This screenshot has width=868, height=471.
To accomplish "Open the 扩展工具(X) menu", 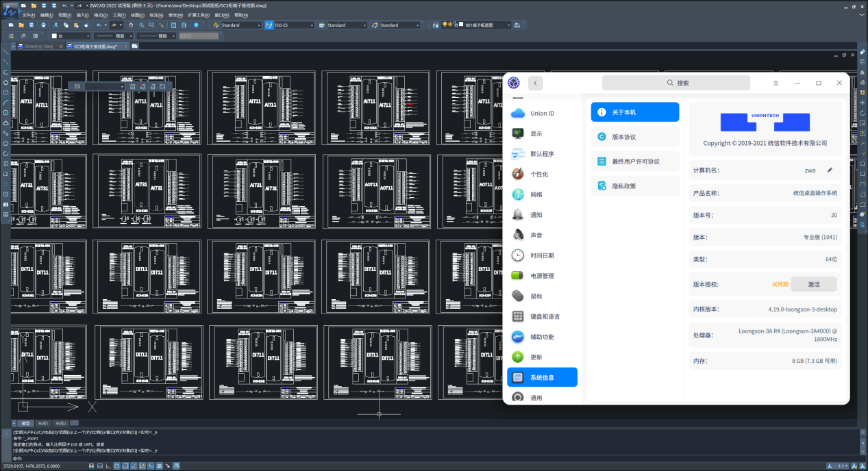I will pos(199,14).
